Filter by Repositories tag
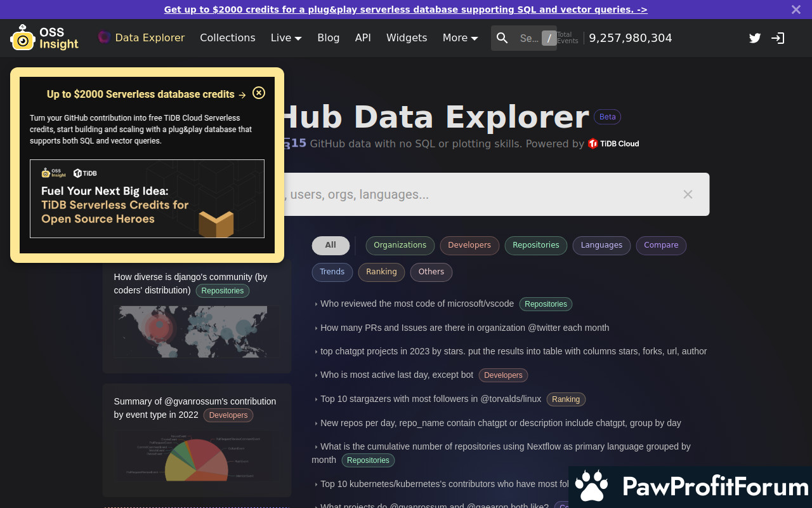The width and height of the screenshot is (812, 508). 536,245
